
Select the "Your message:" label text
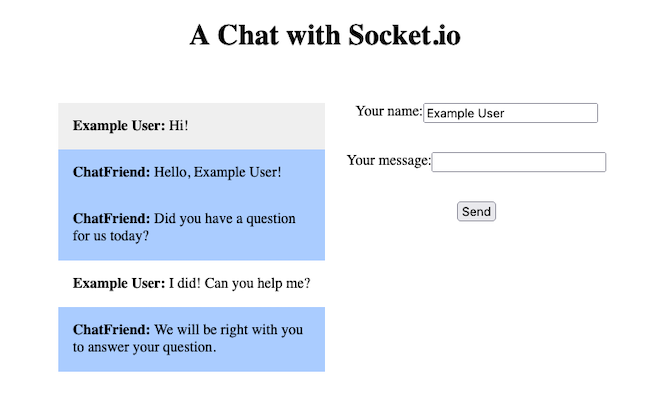tap(389, 160)
